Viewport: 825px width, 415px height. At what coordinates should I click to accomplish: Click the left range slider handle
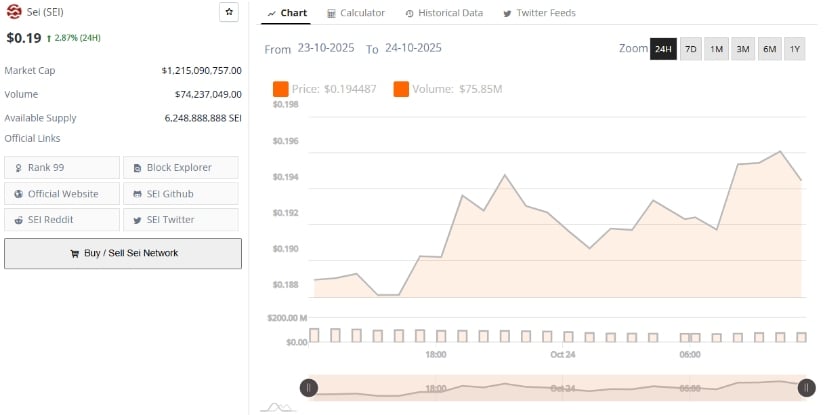(309, 388)
